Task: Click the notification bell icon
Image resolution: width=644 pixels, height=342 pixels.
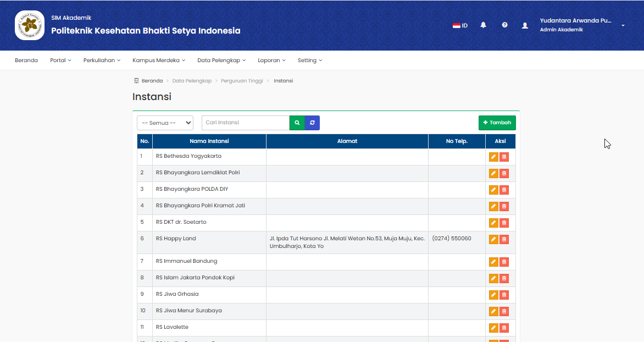Action: (x=483, y=25)
